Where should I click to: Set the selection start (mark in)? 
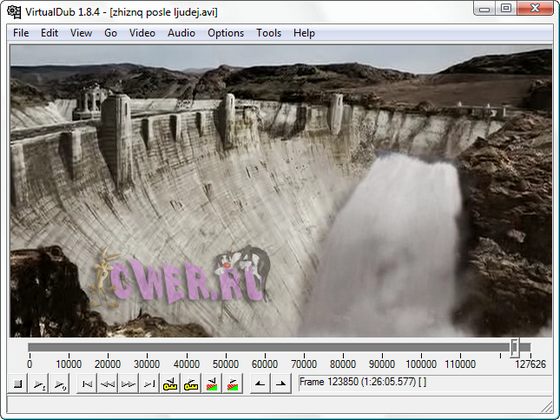[x=260, y=384]
